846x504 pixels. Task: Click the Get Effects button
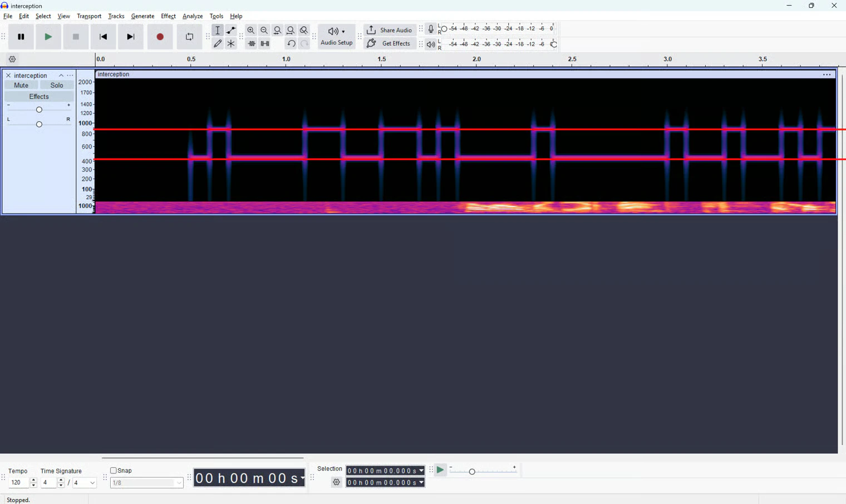(x=390, y=44)
